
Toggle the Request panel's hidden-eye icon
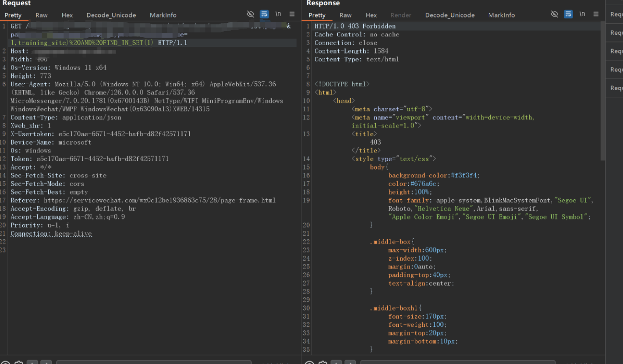pos(251,14)
